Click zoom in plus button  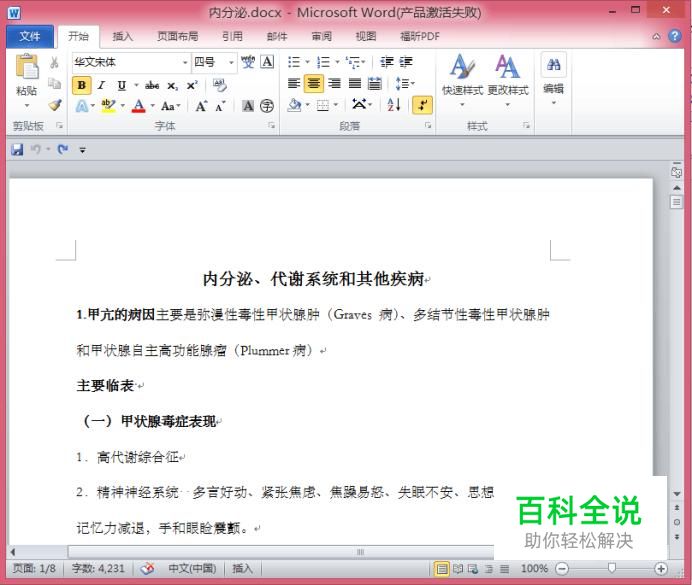(661, 569)
